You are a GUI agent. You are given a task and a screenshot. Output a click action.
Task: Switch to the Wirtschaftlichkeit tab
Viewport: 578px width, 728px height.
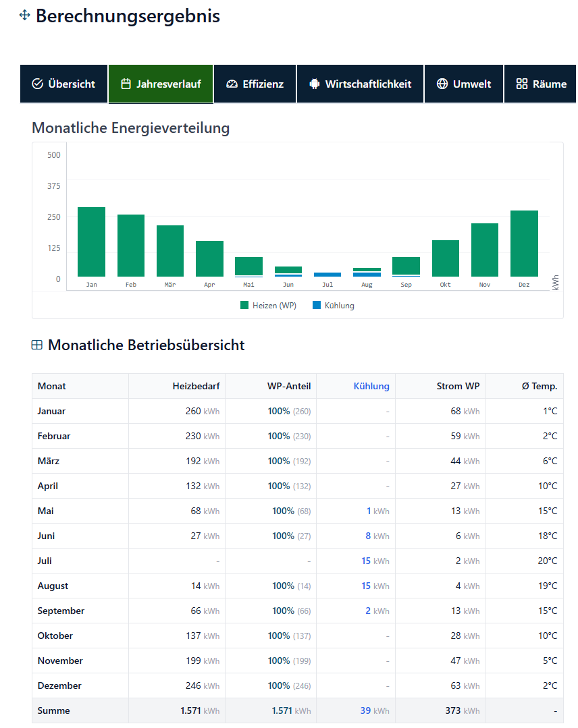(x=360, y=84)
